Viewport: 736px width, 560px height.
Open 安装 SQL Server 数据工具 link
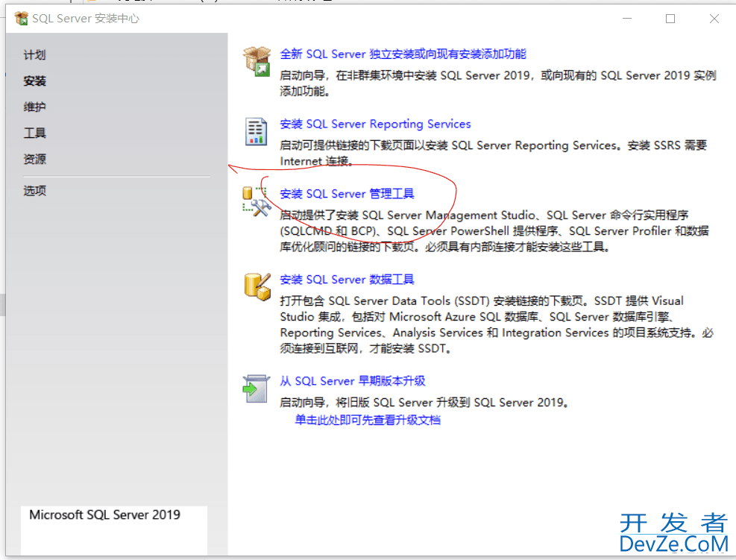(347, 280)
